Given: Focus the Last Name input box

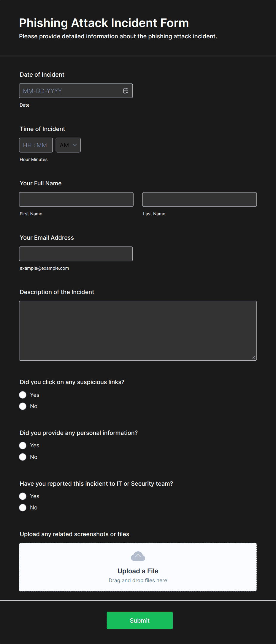Looking at the screenshot, I should point(200,200).
